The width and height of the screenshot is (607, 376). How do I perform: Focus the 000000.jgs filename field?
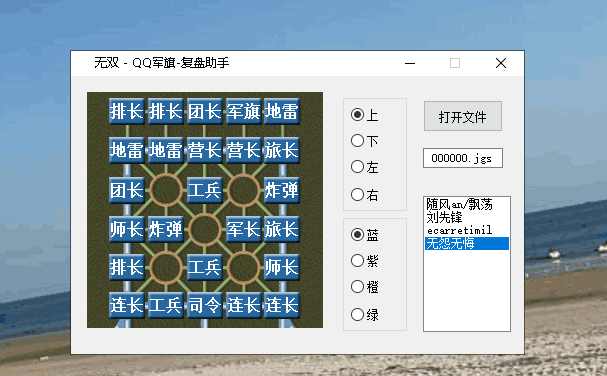[463, 158]
